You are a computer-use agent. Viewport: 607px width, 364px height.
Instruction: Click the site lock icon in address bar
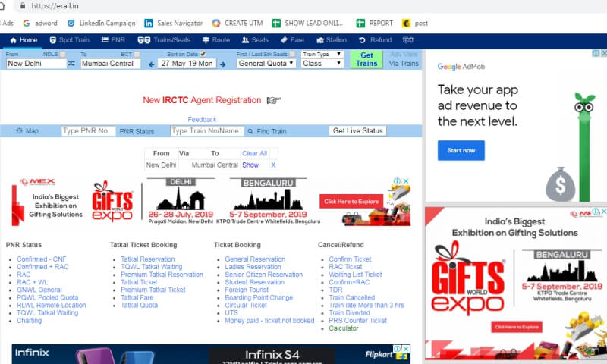[23, 6]
